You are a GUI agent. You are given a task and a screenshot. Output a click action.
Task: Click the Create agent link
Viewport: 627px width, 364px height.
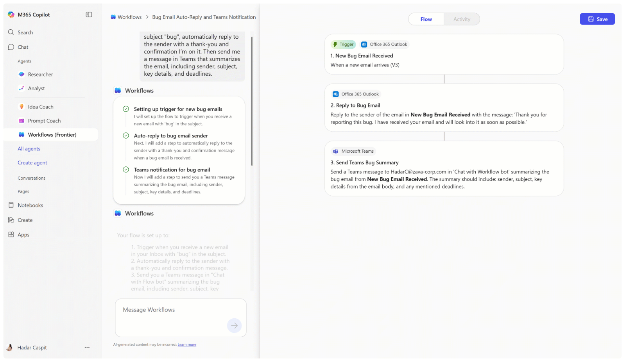point(32,163)
